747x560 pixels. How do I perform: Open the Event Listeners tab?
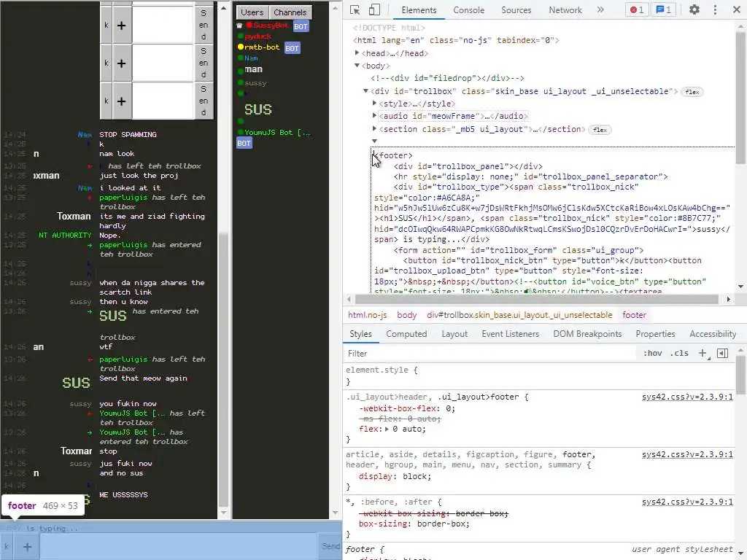(510, 334)
